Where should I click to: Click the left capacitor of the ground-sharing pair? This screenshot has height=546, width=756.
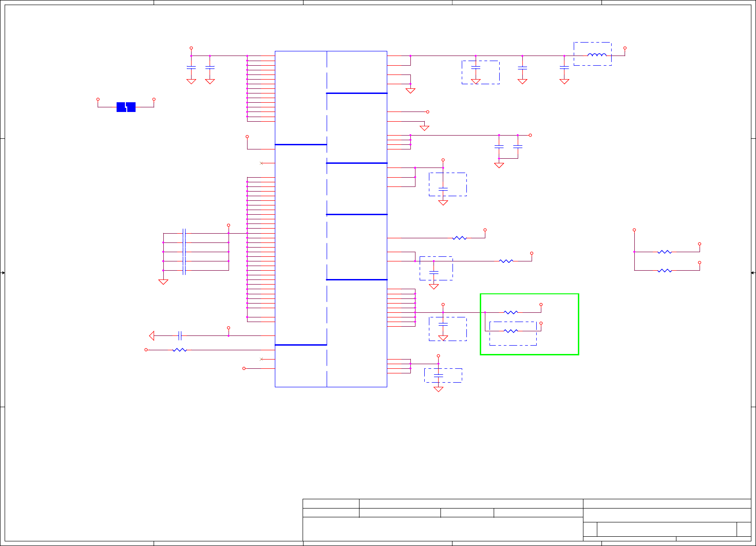pyautogui.click(x=499, y=147)
